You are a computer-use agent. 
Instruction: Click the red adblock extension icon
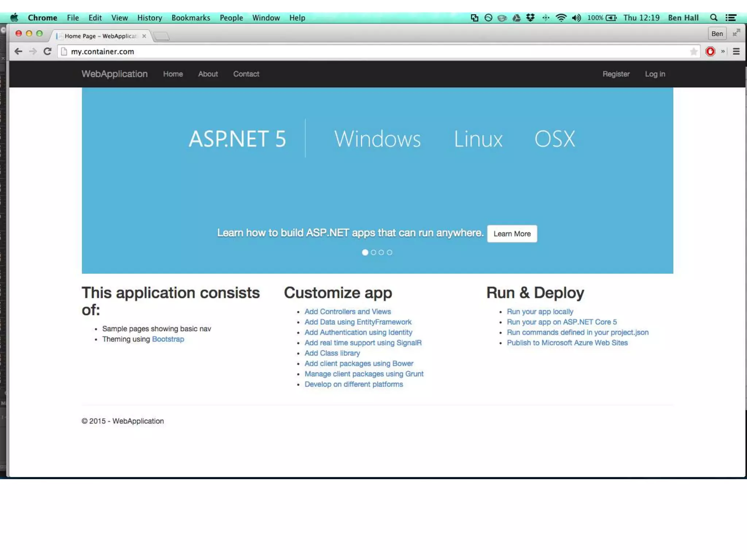point(710,51)
